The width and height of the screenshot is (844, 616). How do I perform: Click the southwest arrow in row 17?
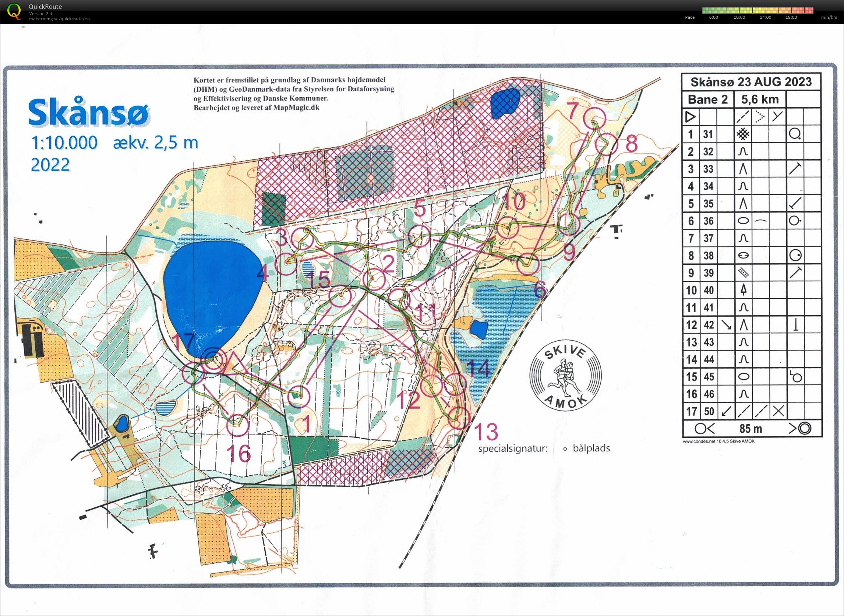point(726,411)
